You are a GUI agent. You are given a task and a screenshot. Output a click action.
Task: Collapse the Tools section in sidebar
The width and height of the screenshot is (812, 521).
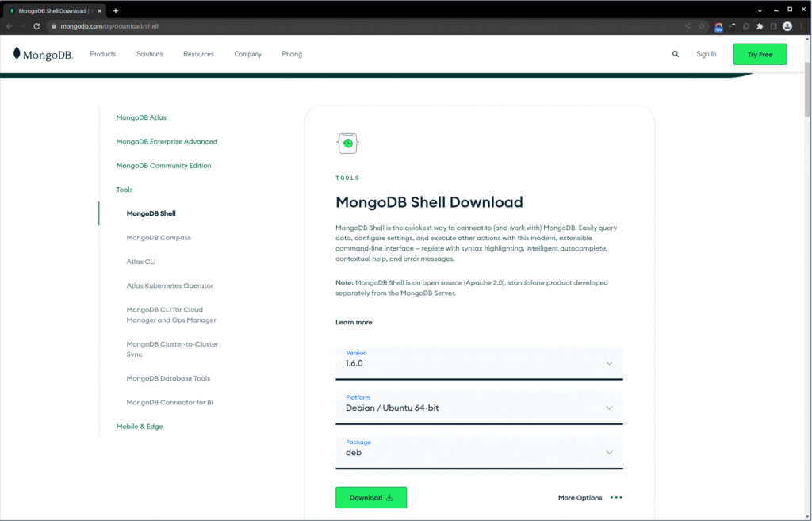tap(124, 190)
